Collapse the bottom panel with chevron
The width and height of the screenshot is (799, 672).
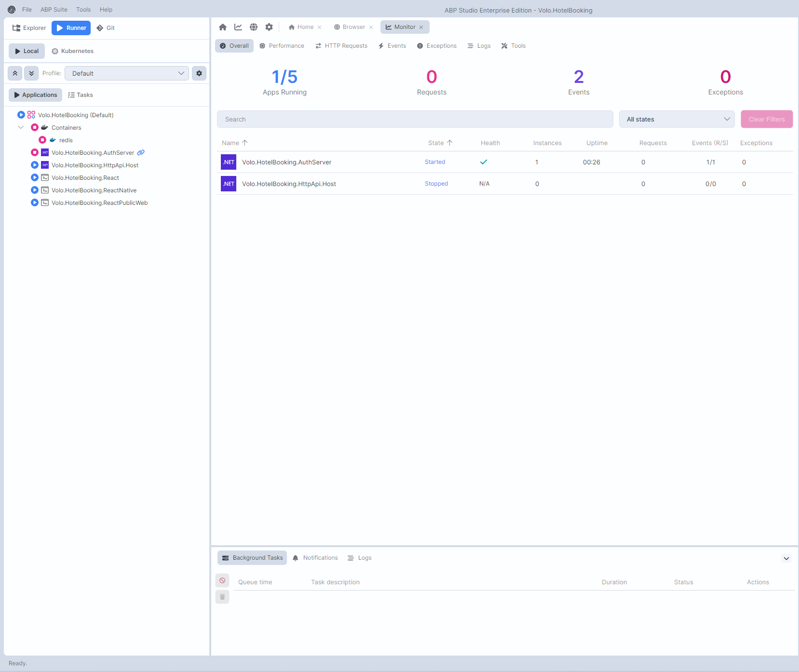[786, 558]
